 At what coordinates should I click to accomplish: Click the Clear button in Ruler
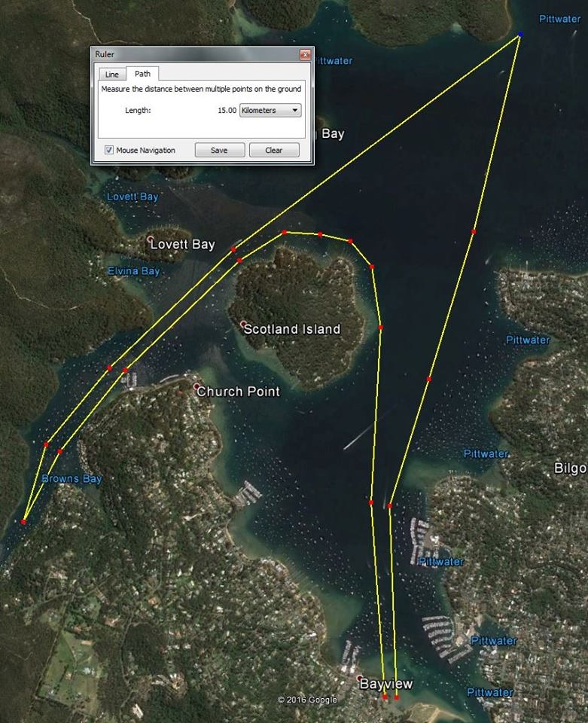[274, 150]
